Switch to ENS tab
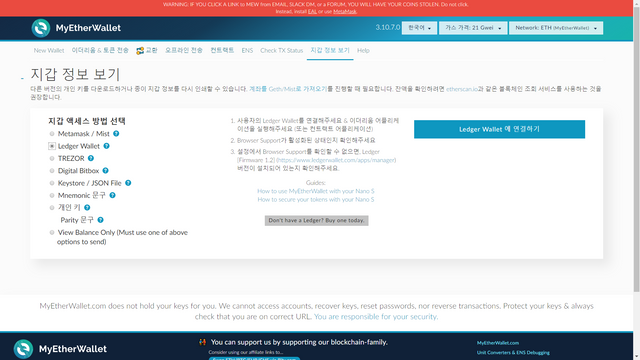Viewport: 640px width, 360px height. tap(247, 51)
